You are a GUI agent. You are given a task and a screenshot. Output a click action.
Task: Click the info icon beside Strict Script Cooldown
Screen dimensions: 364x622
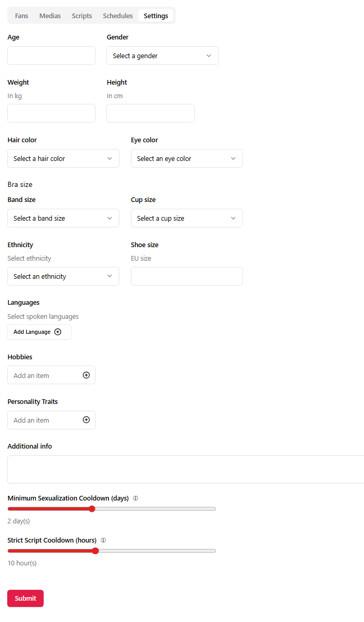(x=103, y=540)
